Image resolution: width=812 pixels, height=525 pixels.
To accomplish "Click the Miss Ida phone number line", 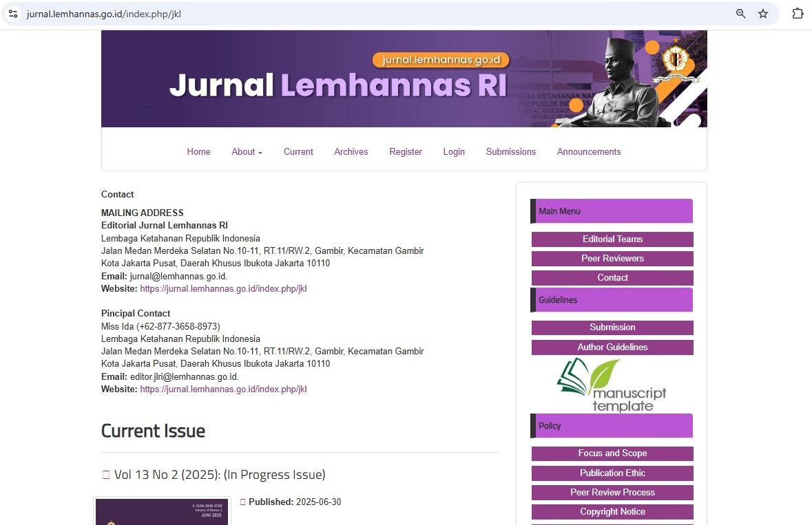I will (160, 326).
